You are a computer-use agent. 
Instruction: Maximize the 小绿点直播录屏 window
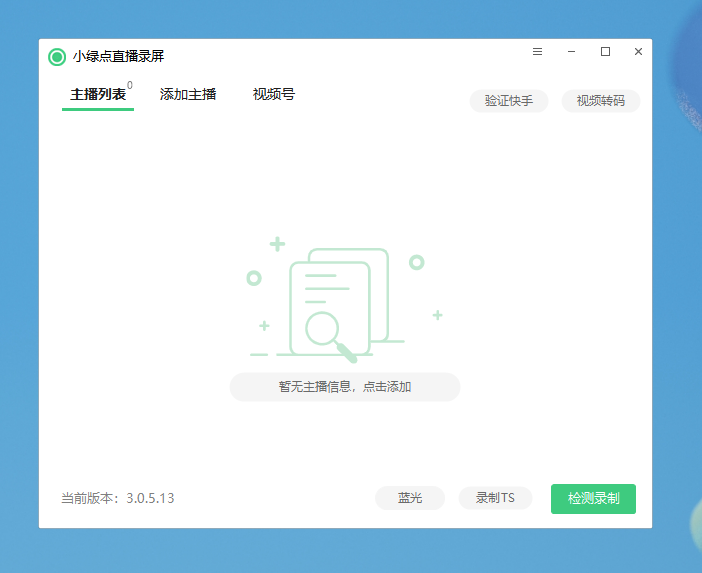coord(605,52)
